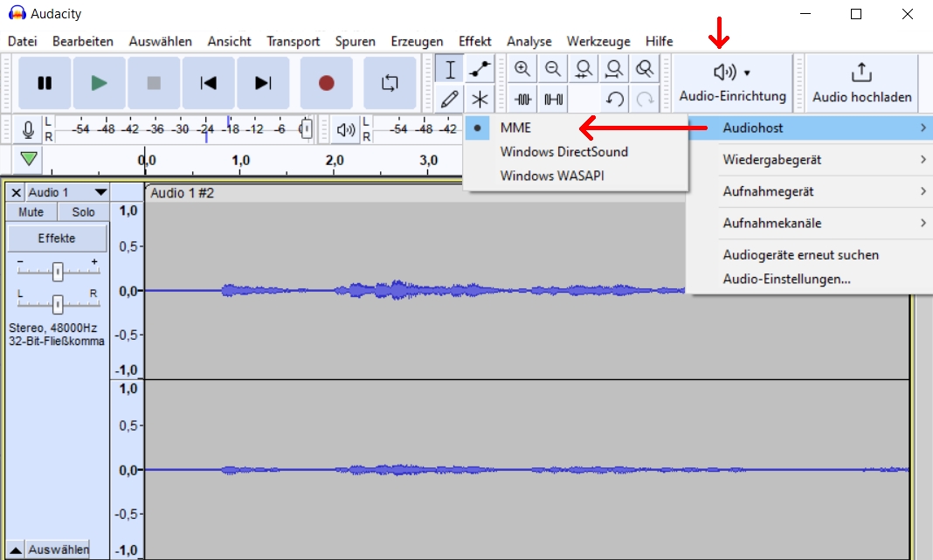The width and height of the screenshot is (933, 560).
Task: Click the microphone record meter icon
Action: click(x=28, y=129)
